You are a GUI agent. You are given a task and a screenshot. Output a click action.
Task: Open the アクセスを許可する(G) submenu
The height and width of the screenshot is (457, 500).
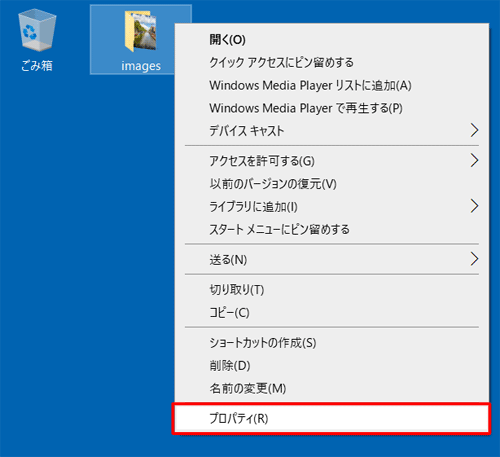click(332, 161)
